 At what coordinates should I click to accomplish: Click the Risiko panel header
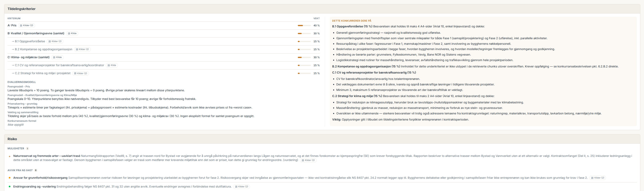pyautogui.click(x=322, y=139)
